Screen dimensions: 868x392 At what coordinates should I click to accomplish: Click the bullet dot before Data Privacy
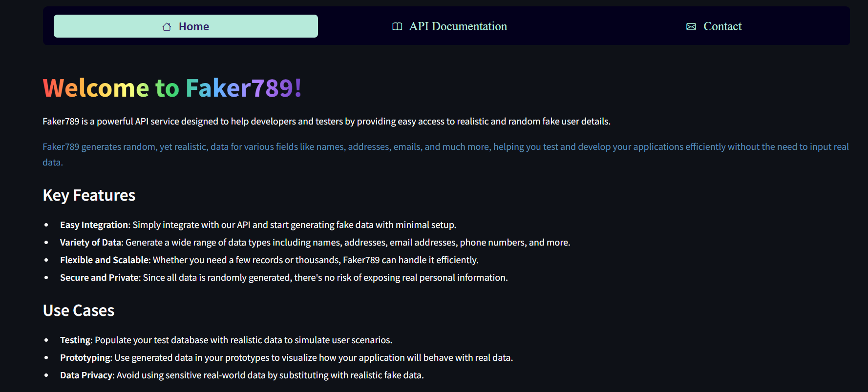[46, 375]
